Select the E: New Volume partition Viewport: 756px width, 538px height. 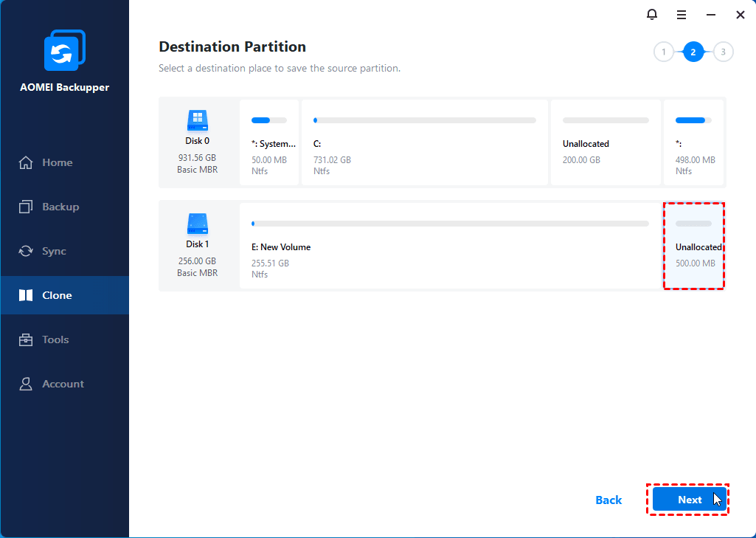point(450,246)
